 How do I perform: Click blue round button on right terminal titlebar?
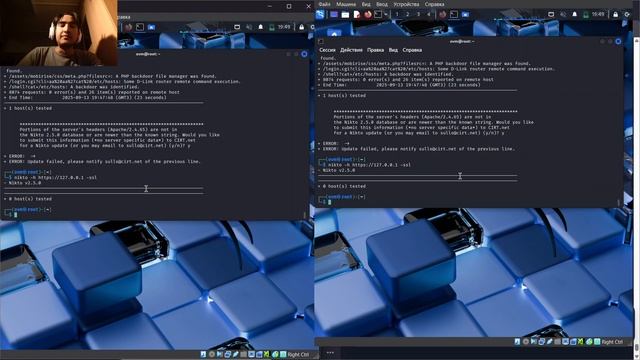(x=618, y=41)
